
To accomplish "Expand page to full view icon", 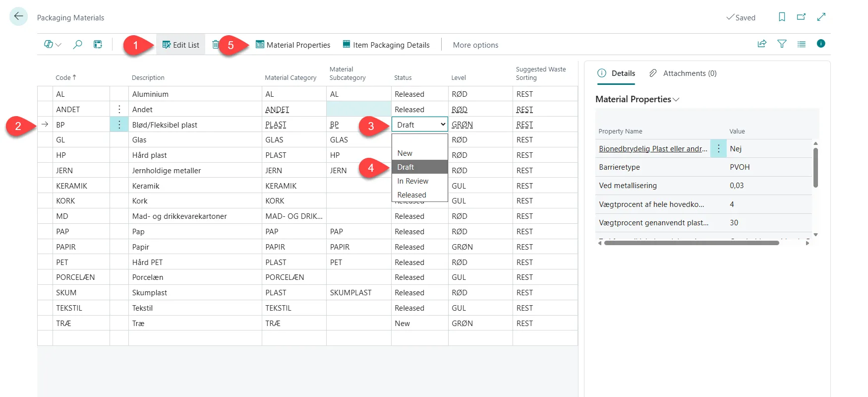I will 821,17.
